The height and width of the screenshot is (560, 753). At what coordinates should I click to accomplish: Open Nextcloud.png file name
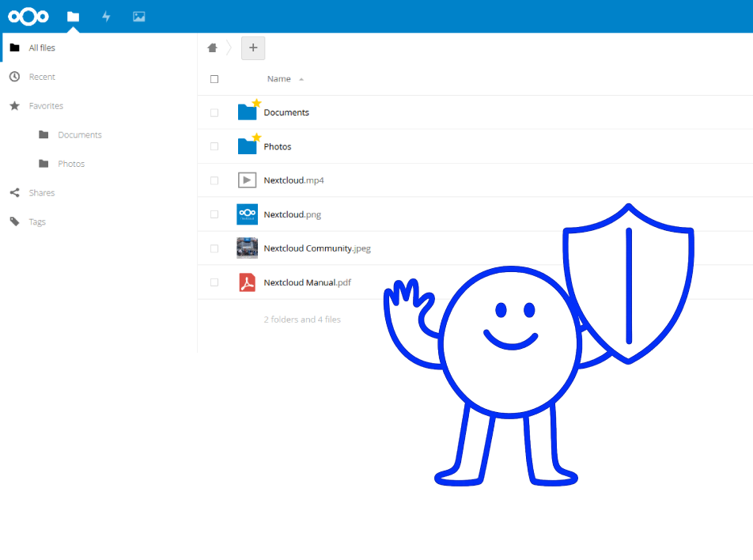(x=293, y=214)
